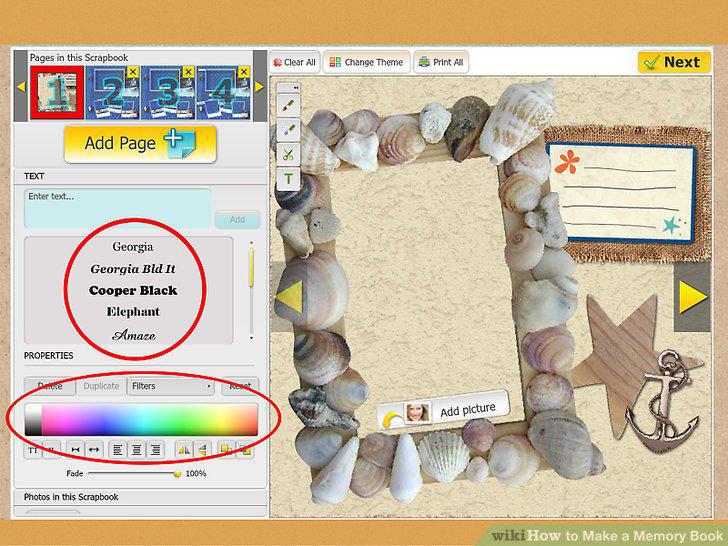The image size is (728, 546).
Task: Click the Delete button in Properties
Action: click(x=50, y=386)
